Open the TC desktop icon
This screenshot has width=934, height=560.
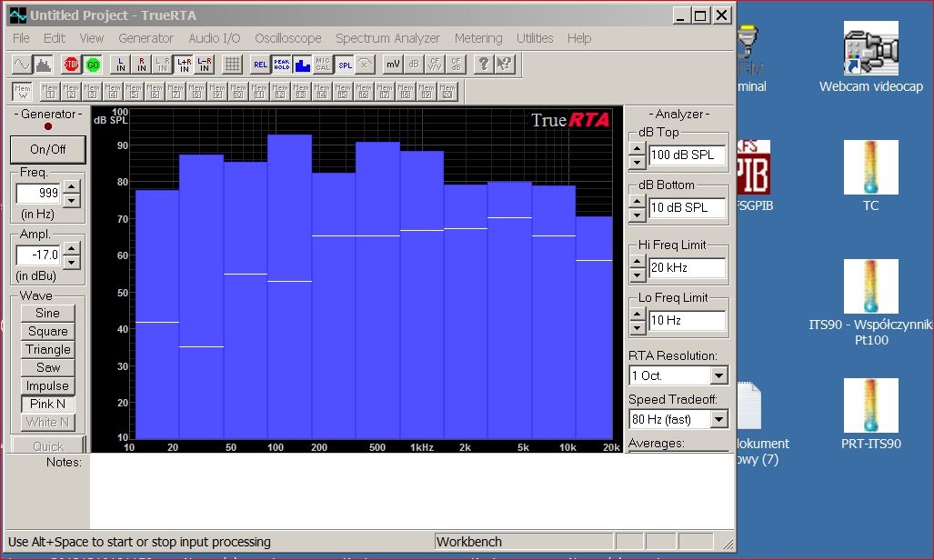click(x=871, y=175)
